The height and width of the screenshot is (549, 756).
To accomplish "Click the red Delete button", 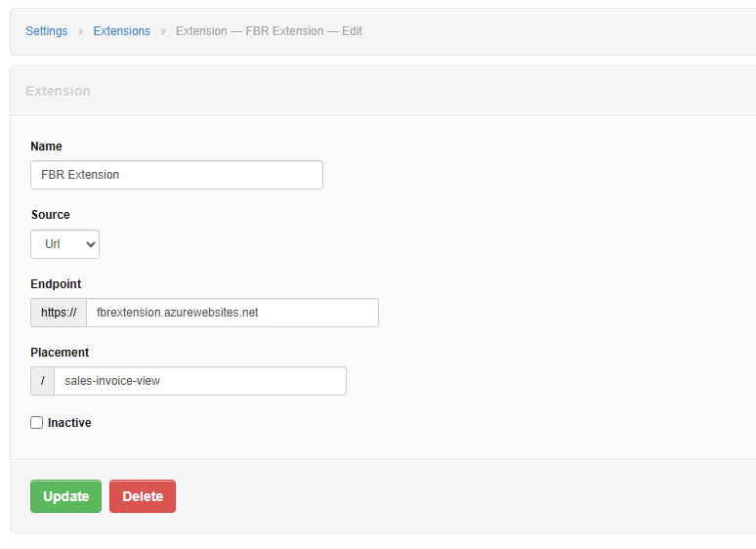I will 143,496.
